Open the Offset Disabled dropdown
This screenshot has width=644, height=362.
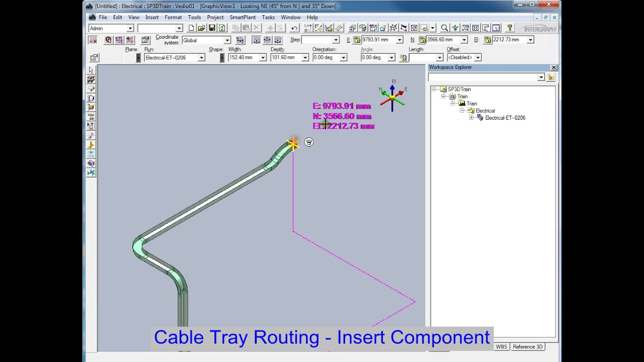coord(477,57)
